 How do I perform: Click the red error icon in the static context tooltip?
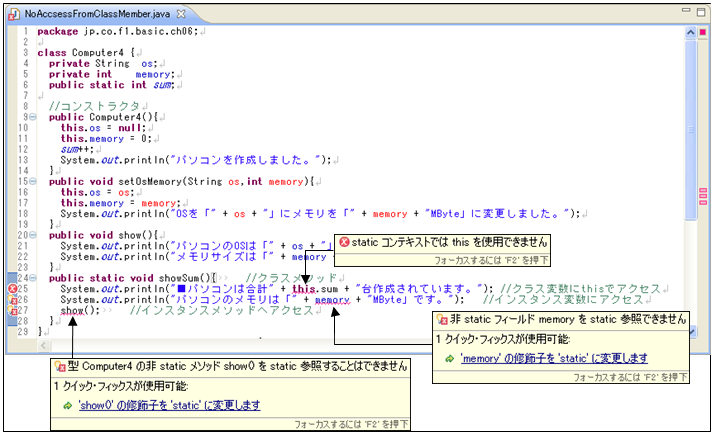click(x=344, y=242)
